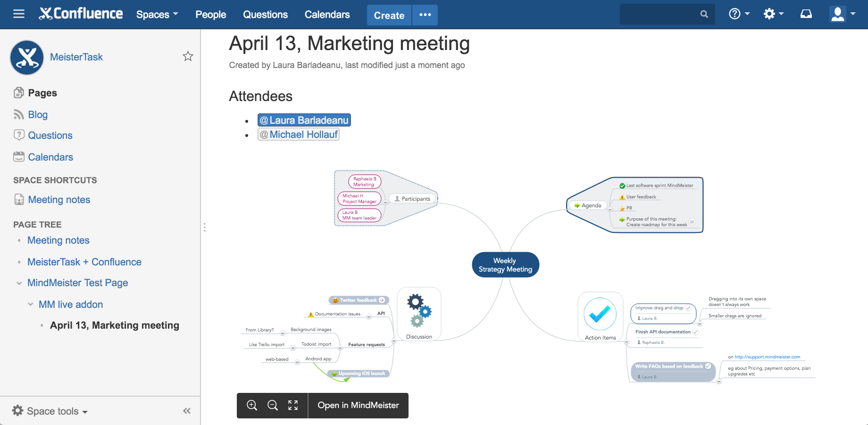Toggle Finish API documentation task checkbox
This screenshot has height=425, width=868.
click(x=695, y=332)
